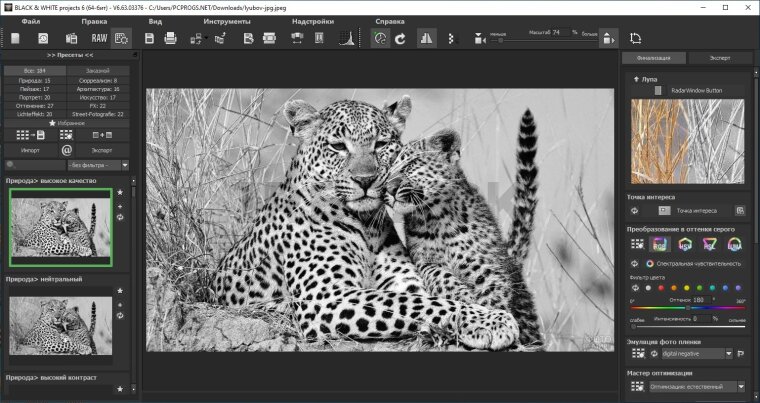Click the redo arrow icon in toolbar
This screenshot has height=403, width=760.
pos(400,39)
